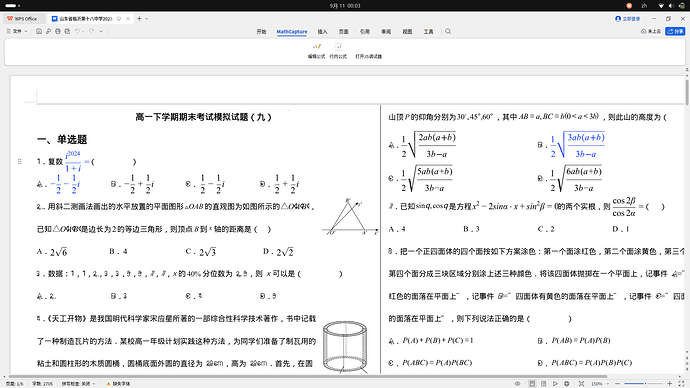Open the 页面 ribbon tab
The image size is (690, 388).
[344, 32]
